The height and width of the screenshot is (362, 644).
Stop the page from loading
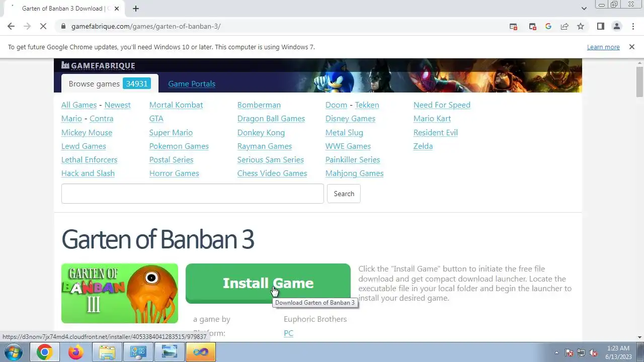tap(43, 26)
